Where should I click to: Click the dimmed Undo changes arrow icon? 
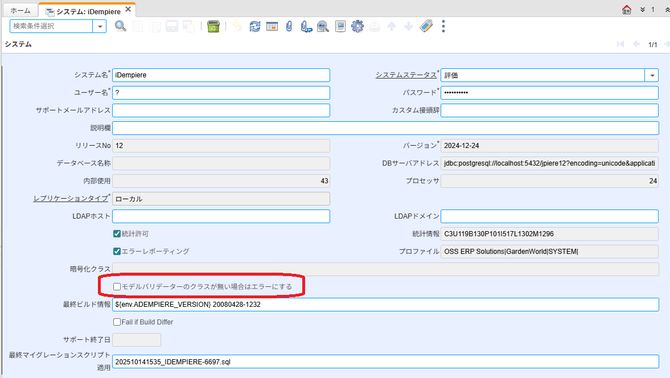[237, 26]
